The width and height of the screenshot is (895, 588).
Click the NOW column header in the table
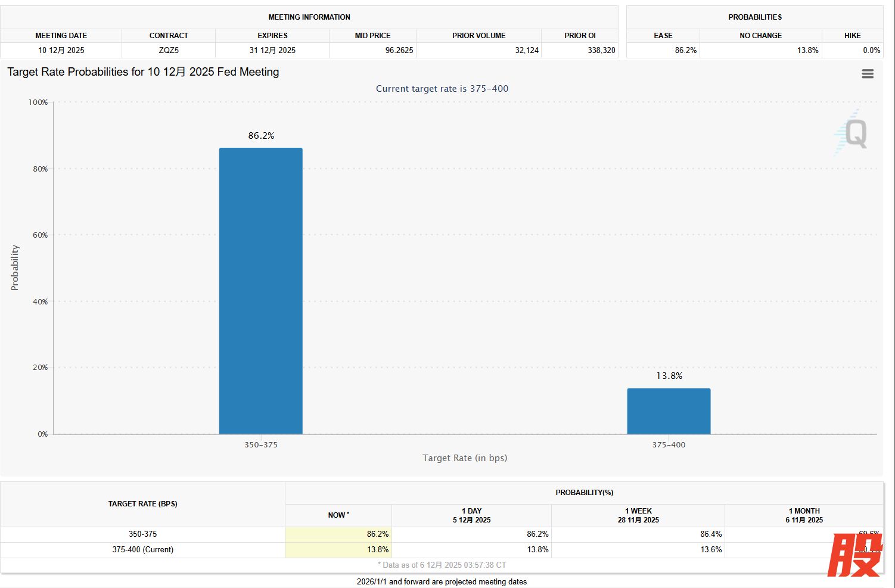[338, 515]
